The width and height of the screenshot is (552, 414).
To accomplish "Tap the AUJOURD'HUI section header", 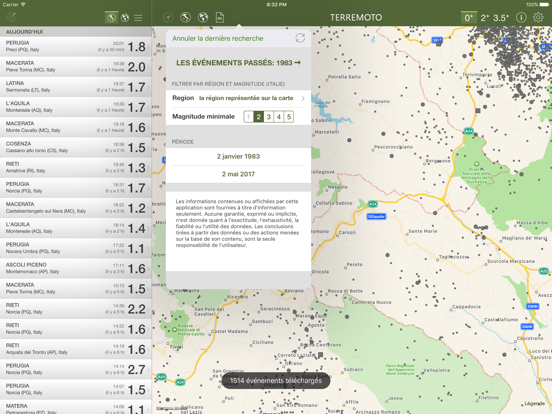I will (76, 32).
